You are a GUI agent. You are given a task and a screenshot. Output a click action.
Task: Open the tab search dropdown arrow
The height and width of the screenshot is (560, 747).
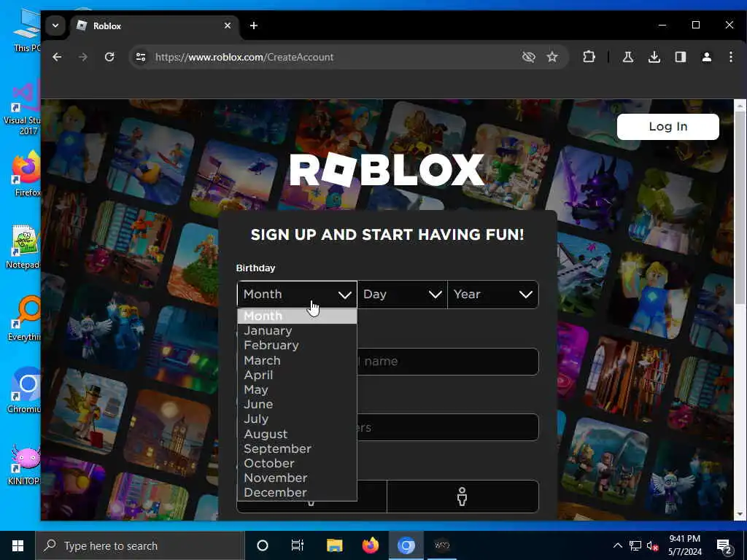point(55,26)
